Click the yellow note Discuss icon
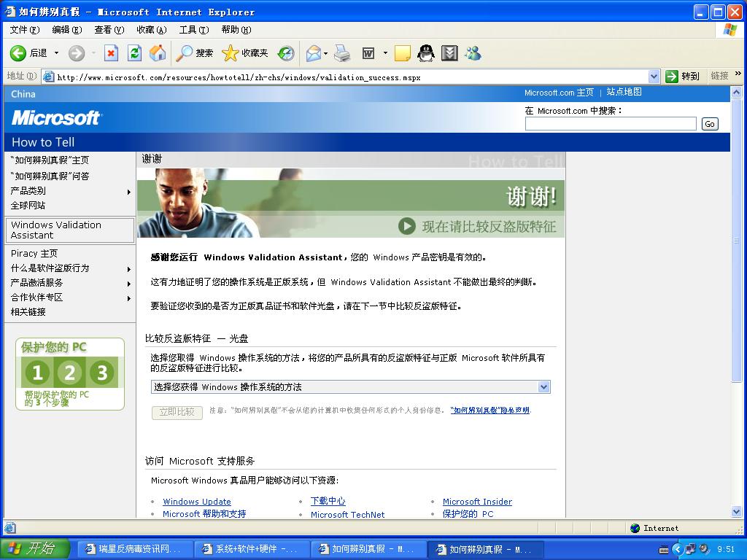Image resolution: width=747 pixels, height=560 pixels. pos(402,52)
